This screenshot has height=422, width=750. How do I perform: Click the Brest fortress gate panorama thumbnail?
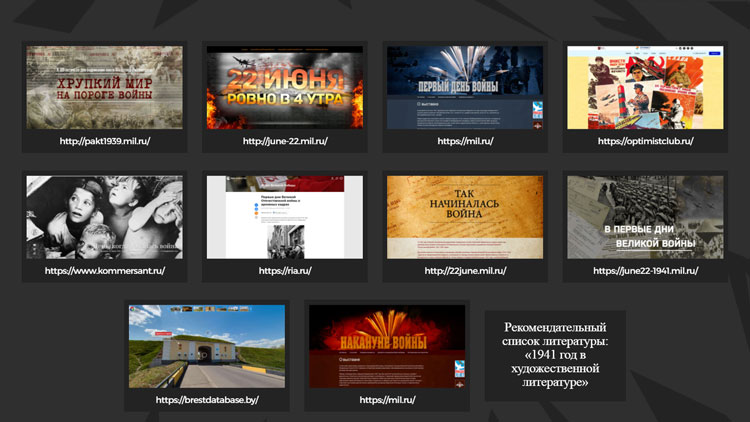tap(207, 346)
